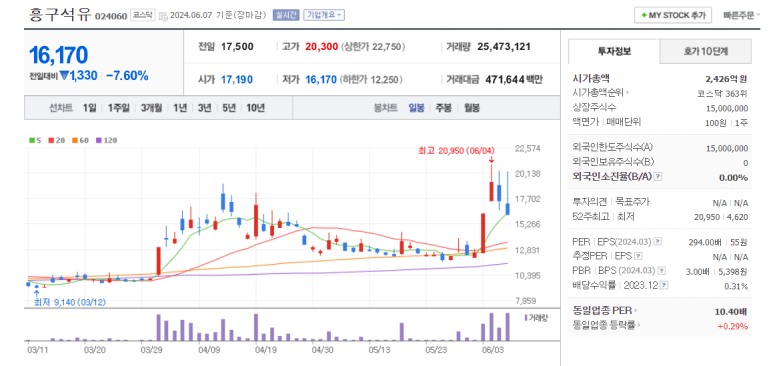Select the 10년 line chart period
Image resolution: width=773 pixels, height=366 pixels.
pyautogui.click(x=256, y=108)
